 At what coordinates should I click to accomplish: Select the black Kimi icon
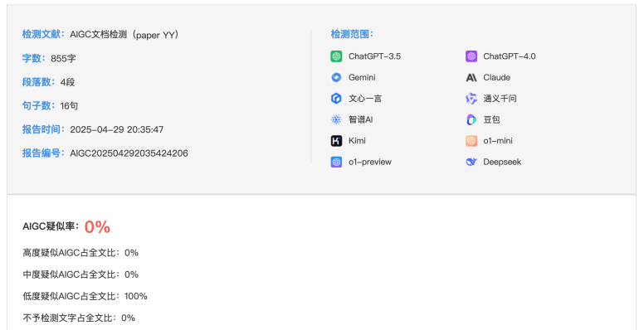pos(336,141)
